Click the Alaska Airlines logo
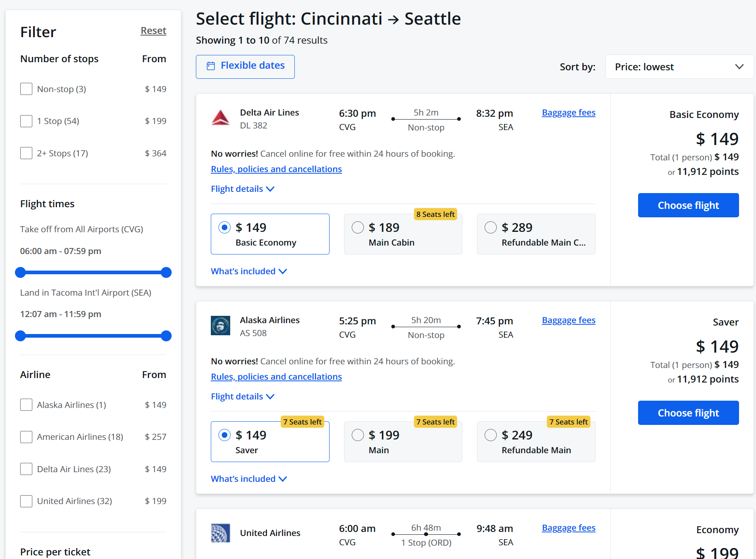 [220, 326]
